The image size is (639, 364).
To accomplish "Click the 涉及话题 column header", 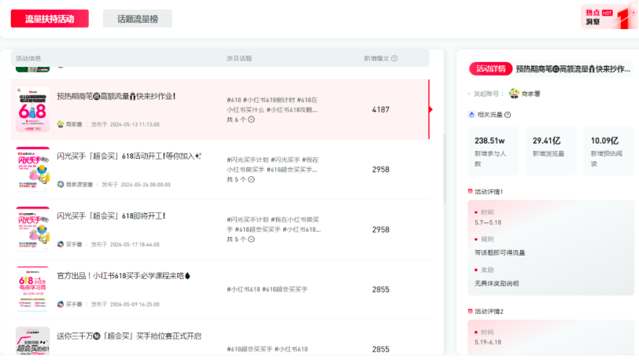I will pyautogui.click(x=239, y=59).
